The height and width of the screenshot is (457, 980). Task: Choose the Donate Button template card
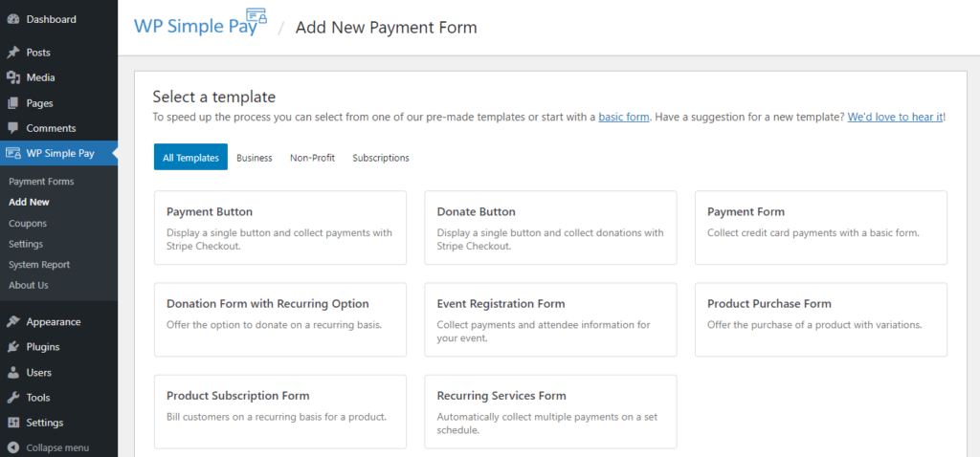pos(550,228)
